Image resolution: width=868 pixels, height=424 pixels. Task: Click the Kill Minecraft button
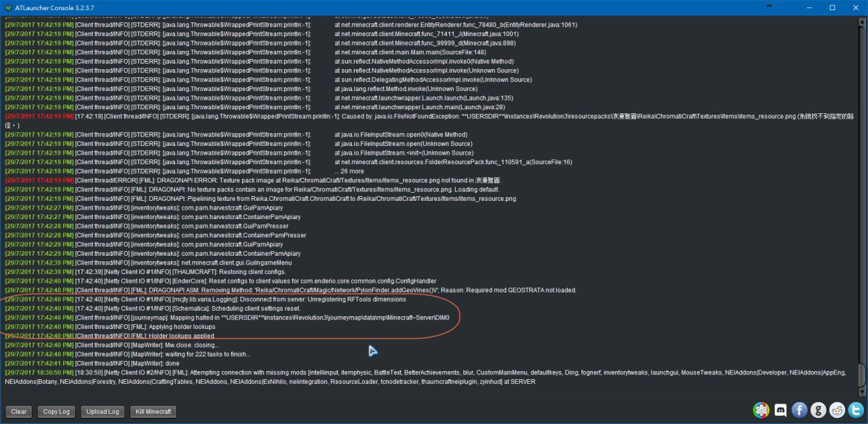pos(153,412)
